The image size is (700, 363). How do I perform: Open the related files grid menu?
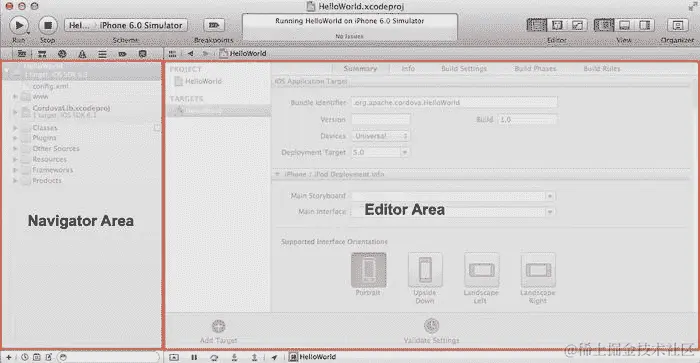click(172, 54)
